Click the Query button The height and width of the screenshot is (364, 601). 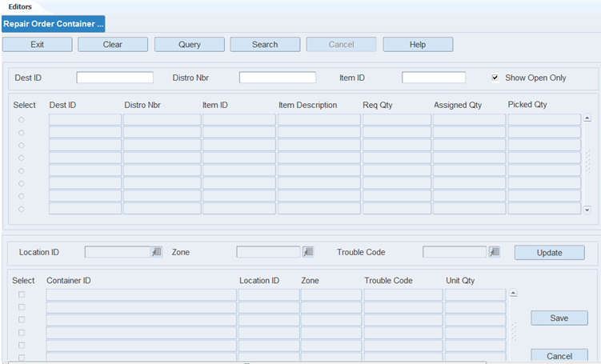tap(190, 45)
